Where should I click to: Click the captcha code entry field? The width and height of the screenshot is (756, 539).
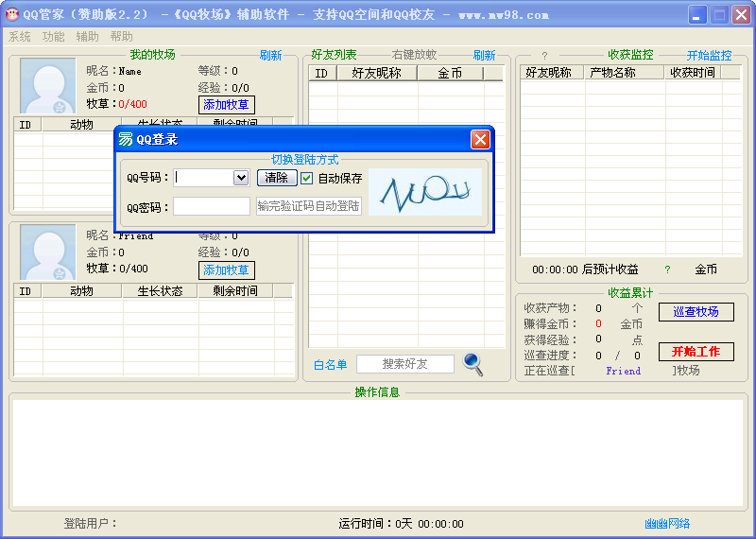309,206
